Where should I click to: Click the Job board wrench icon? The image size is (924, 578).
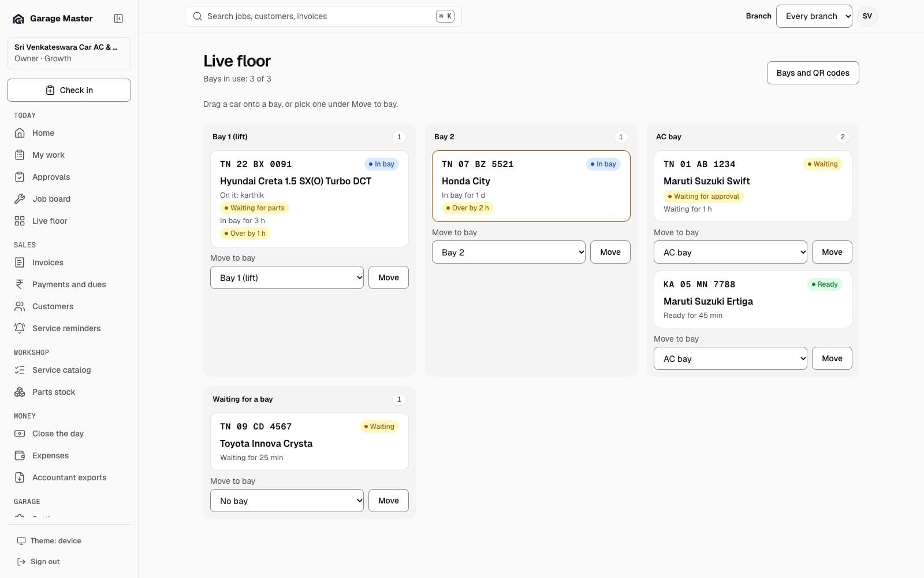tap(20, 199)
